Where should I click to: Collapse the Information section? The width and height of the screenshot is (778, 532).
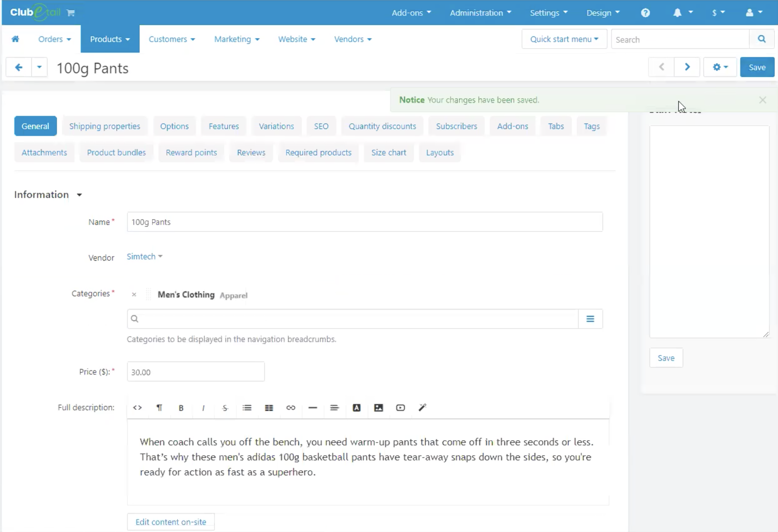coord(48,195)
